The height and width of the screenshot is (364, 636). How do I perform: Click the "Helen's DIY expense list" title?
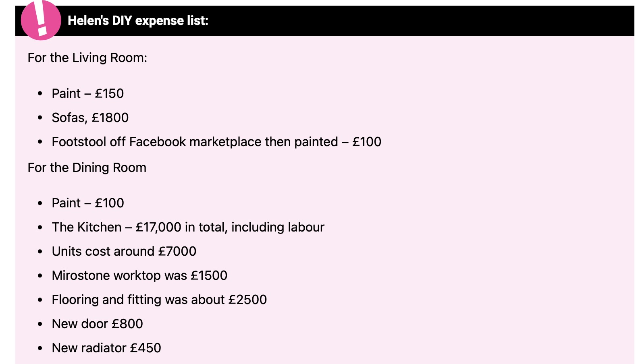[138, 21]
